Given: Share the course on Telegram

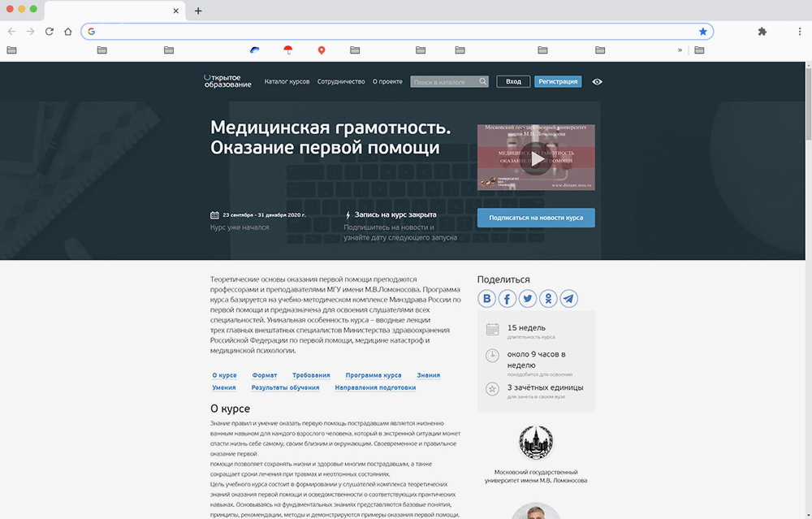Looking at the screenshot, I should pos(568,299).
